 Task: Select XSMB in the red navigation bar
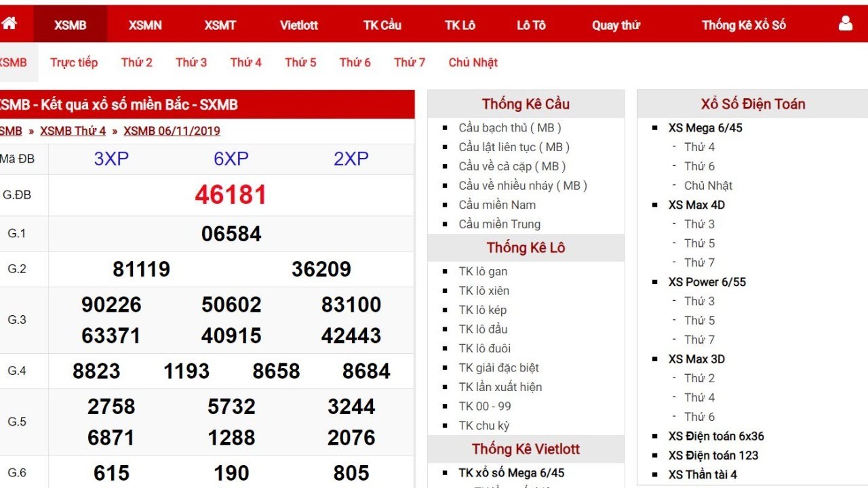(x=71, y=25)
